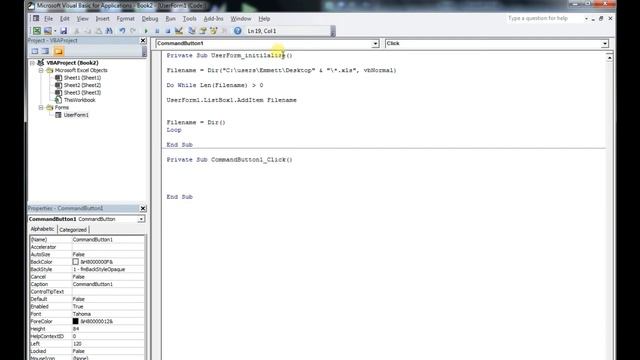Open the Edit menu
Image resolution: width=640 pixels, height=360 pixels.
click(x=64, y=19)
